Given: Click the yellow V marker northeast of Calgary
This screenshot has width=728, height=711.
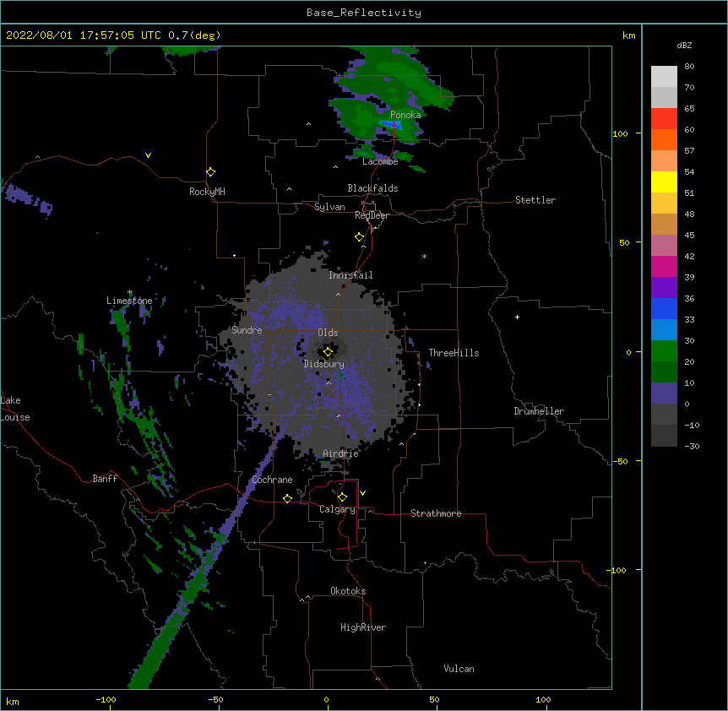Looking at the screenshot, I should 362,493.
